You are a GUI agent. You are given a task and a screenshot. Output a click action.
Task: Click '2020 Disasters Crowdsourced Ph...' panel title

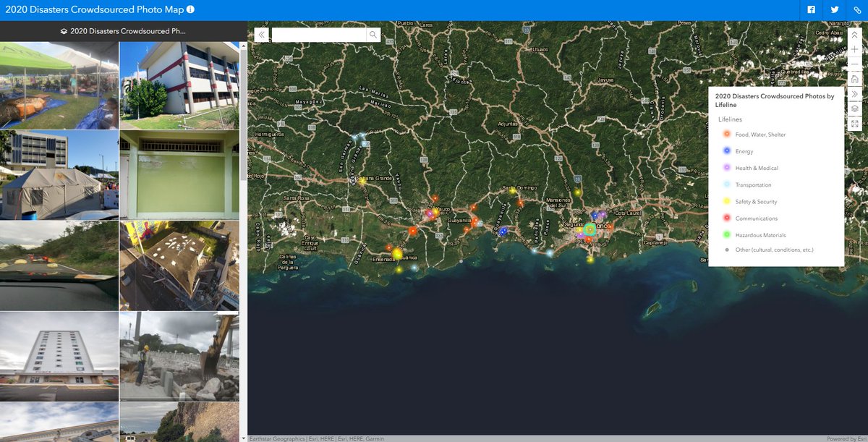127,31
